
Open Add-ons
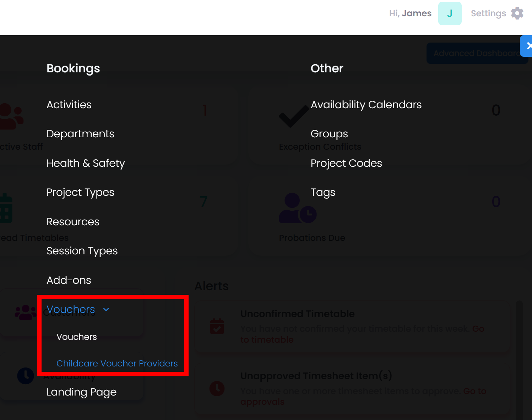pyautogui.click(x=69, y=280)
